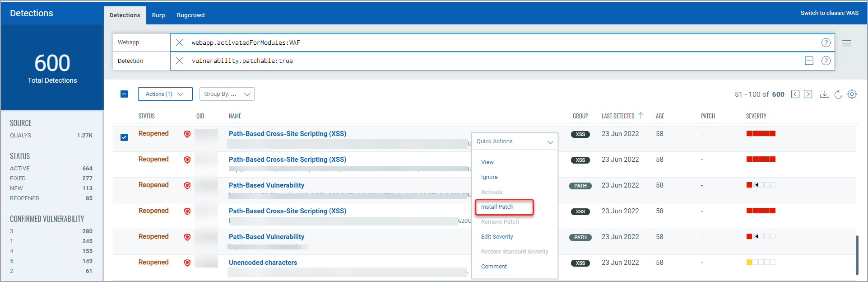The width and height of the screenshot is (868, 282).
Task: Open the Bugcrowd tab
Action: 190,15
